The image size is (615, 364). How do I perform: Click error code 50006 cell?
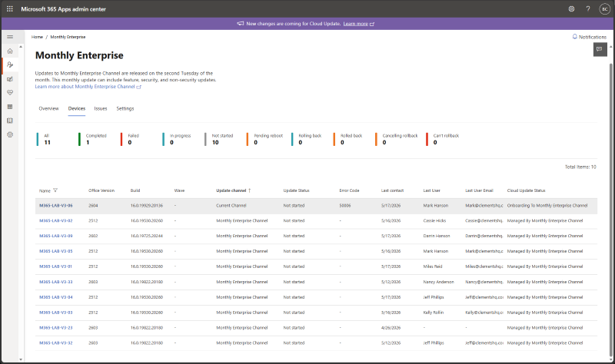(x=344, y=205)
